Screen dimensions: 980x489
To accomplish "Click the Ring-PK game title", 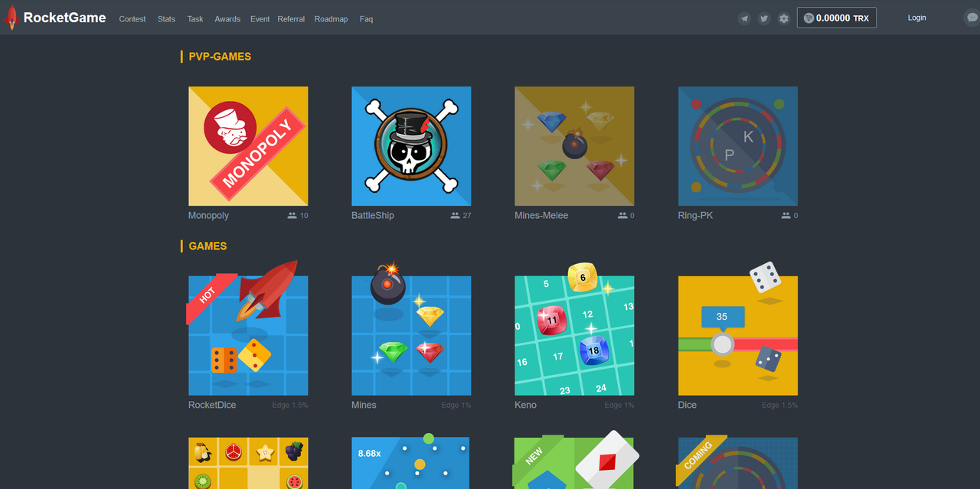I will 695,216.
